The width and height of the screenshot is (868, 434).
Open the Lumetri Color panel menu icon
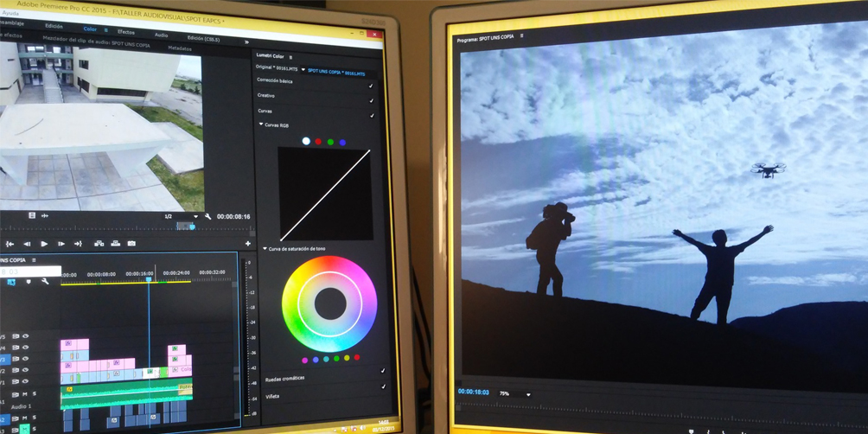(x=290, y=58)
